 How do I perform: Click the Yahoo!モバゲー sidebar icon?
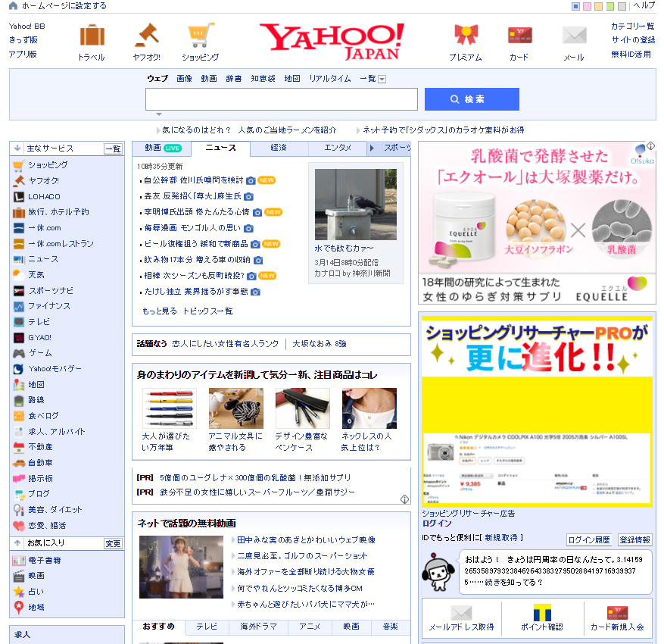(x=19, y=369)
